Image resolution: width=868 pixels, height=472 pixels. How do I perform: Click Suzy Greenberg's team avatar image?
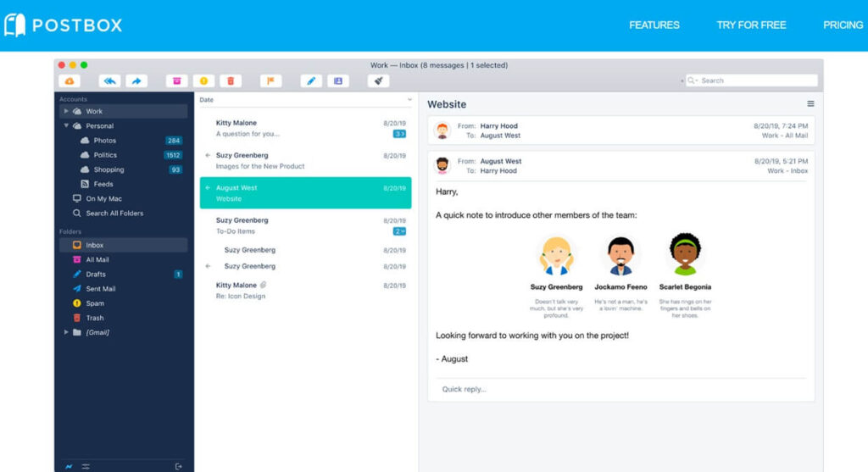(556, 256)
